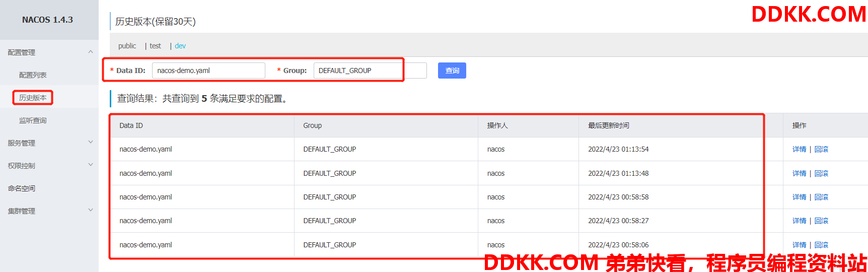Focus the Group input field
The width and height of the screenshot is (868, 272).
tap(370, 71)
